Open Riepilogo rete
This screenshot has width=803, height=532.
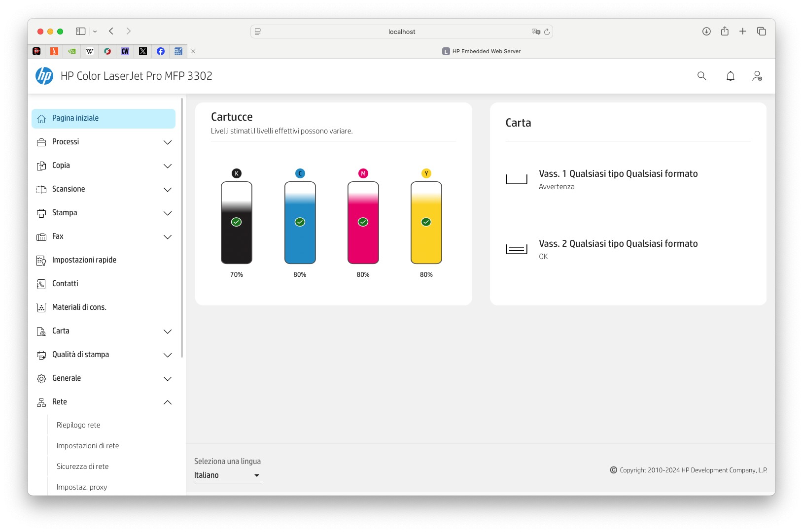(x=78, y=425)
